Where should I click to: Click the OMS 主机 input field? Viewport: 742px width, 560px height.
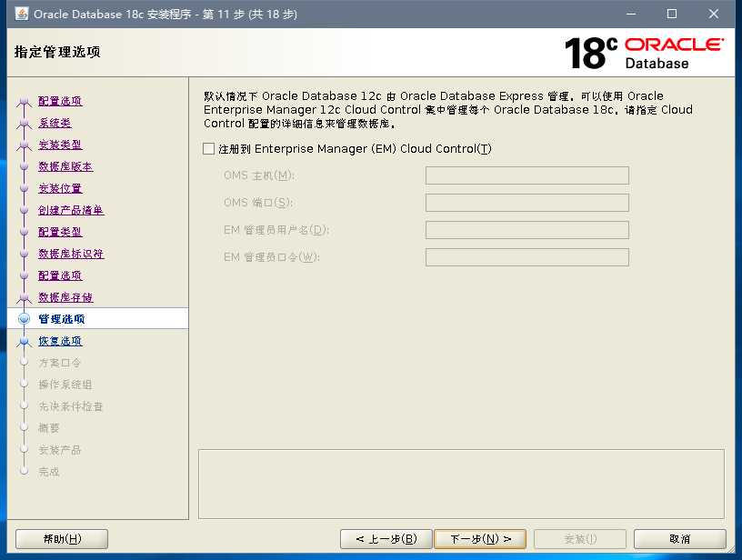click(x=527, y=175)
